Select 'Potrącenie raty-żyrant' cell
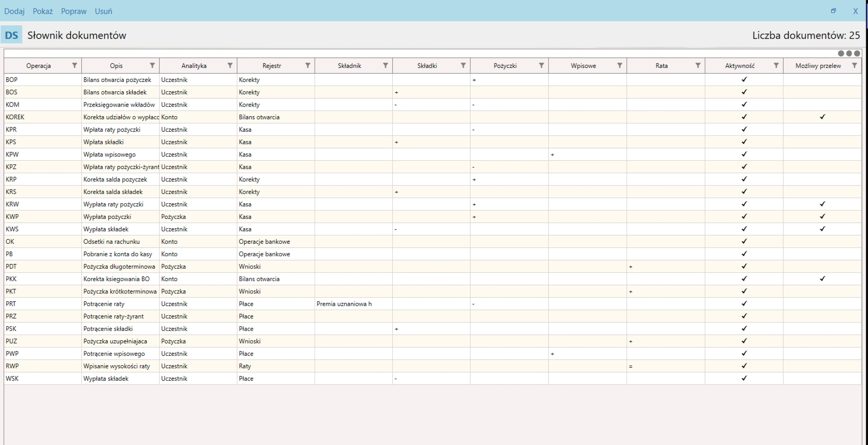The width and height of the screenshot is (868, 445). click(x=120, y=316)
